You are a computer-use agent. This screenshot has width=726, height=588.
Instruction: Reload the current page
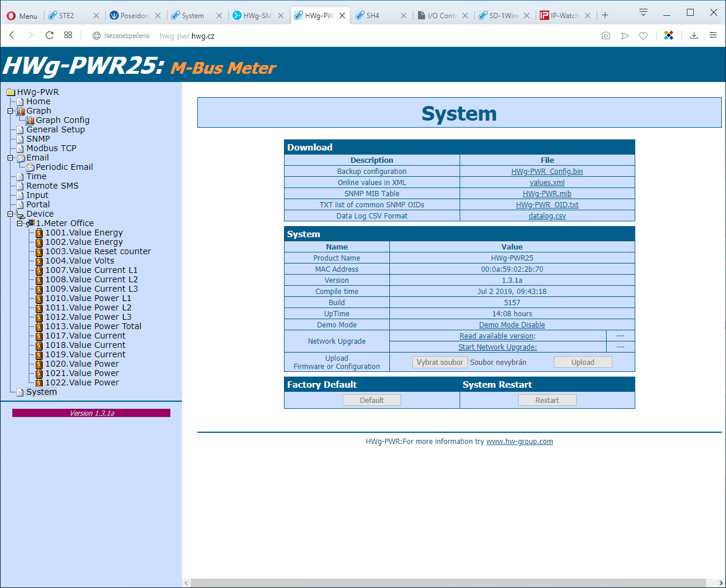click(49, 35)
